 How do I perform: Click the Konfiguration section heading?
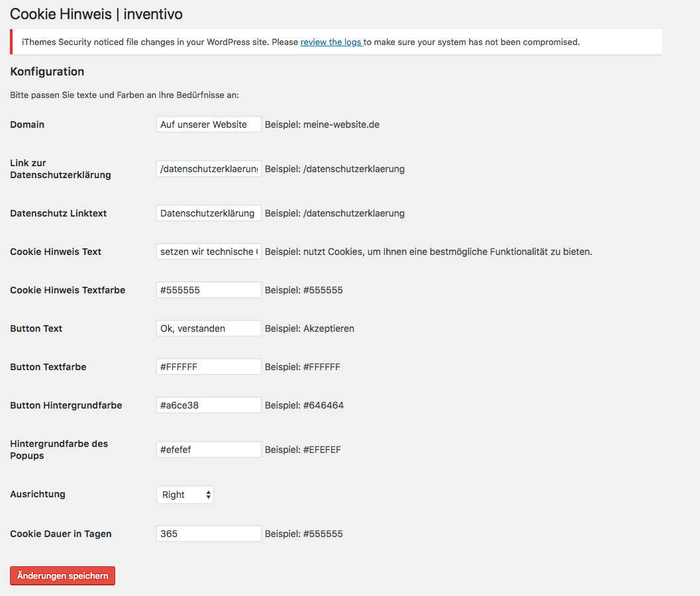coord(47,72)
